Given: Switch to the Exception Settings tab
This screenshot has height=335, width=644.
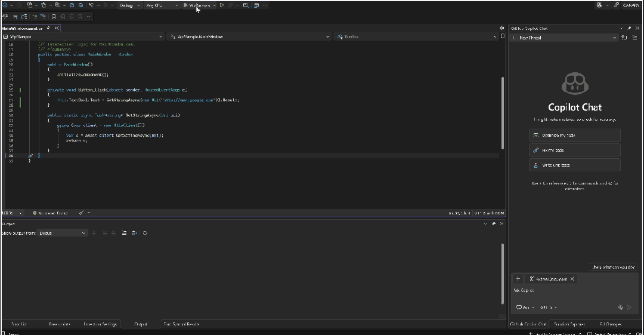Looking at the screenshot, I should point(100,324).
